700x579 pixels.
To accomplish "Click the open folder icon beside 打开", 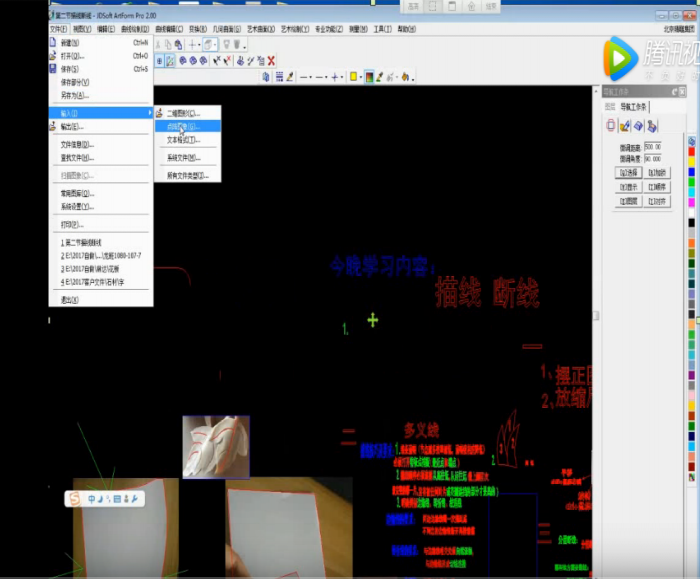I will pos(54,56).
